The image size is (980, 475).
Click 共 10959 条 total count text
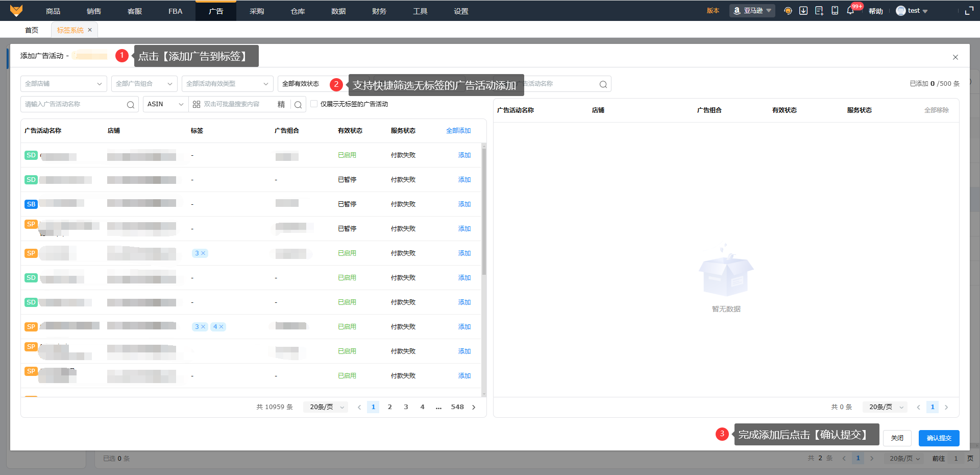[x=275, y=407]
